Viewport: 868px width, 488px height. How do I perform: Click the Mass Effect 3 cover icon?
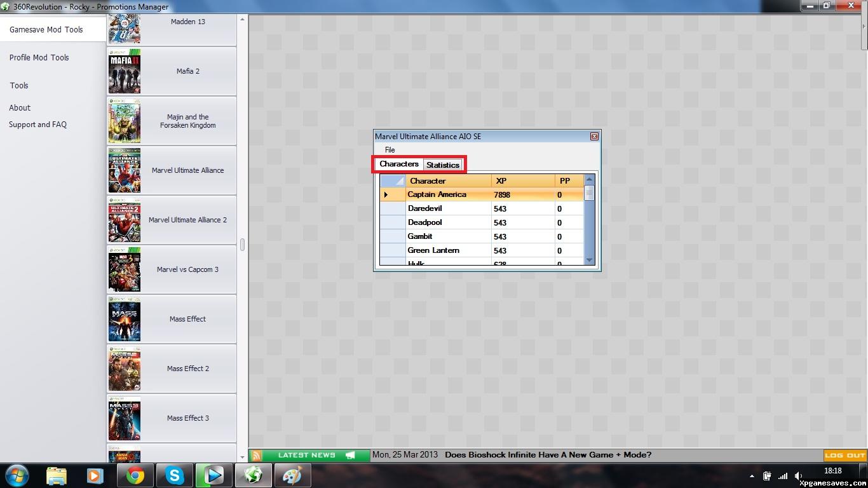[x=125, y=418]
